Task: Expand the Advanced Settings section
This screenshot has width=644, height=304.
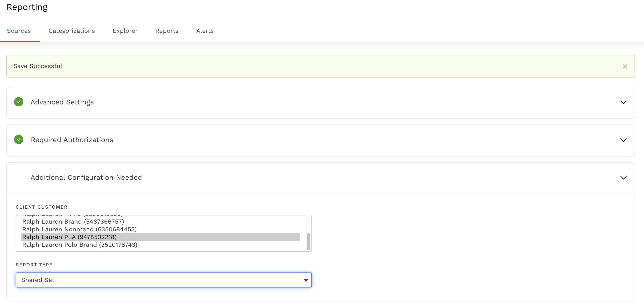Action: [624, 102]
